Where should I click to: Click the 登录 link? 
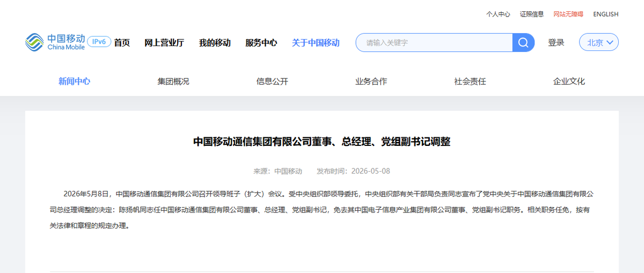point(556,42)
